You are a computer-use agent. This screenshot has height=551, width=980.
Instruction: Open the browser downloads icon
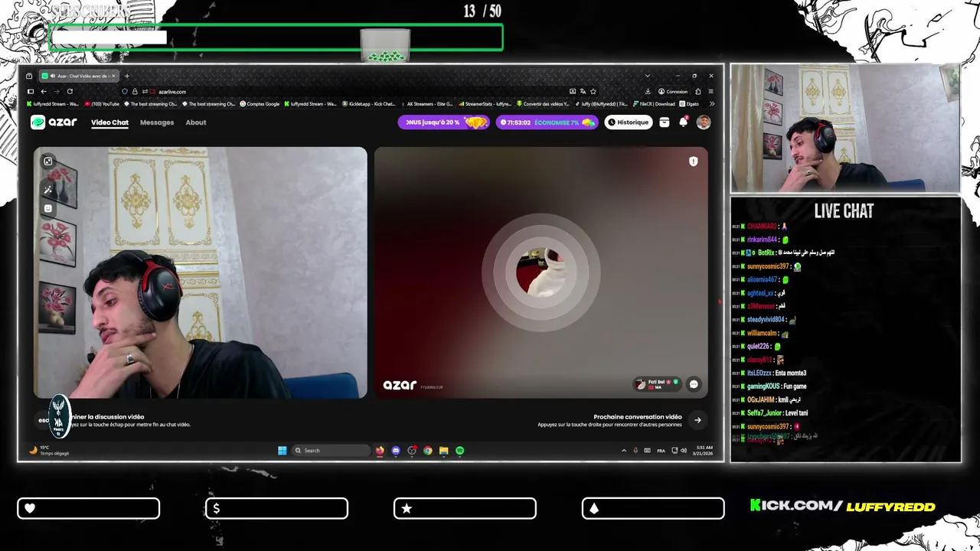[648, 91]
